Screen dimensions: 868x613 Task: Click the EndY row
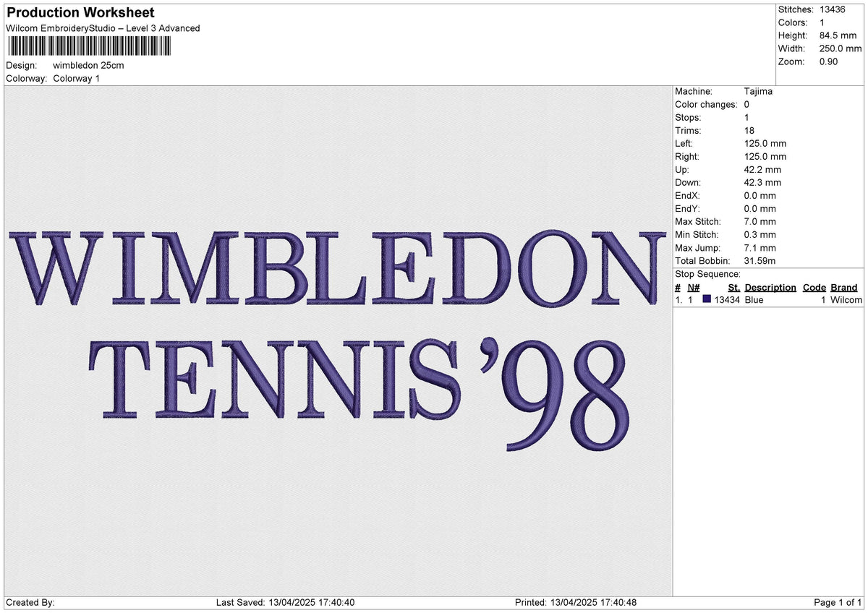(x=726, y=208)
